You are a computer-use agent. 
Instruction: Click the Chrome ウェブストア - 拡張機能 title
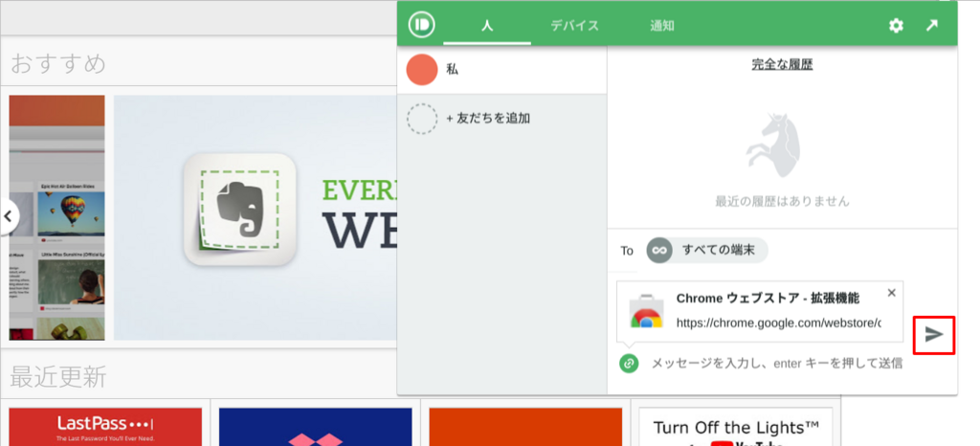tap(768, 299)
